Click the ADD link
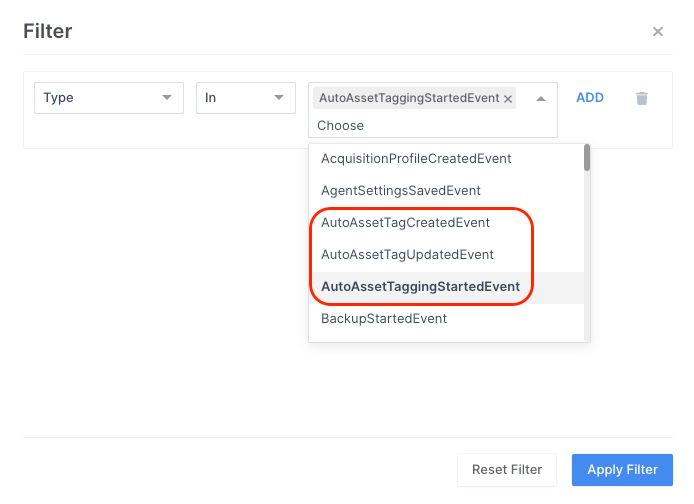The image size is (694, 504). 590,98
